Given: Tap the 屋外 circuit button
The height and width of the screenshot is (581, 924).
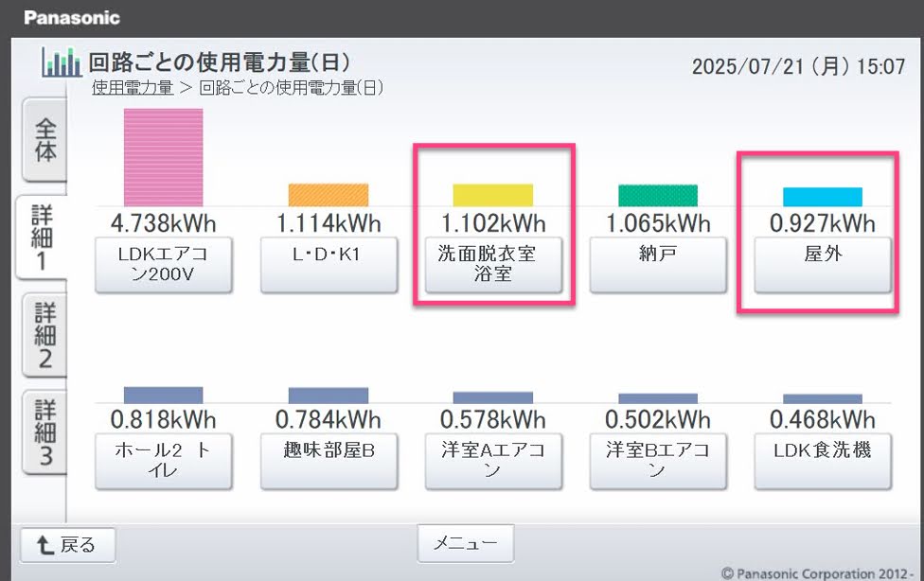Looking at the screenshot, I should click(822, 265).
